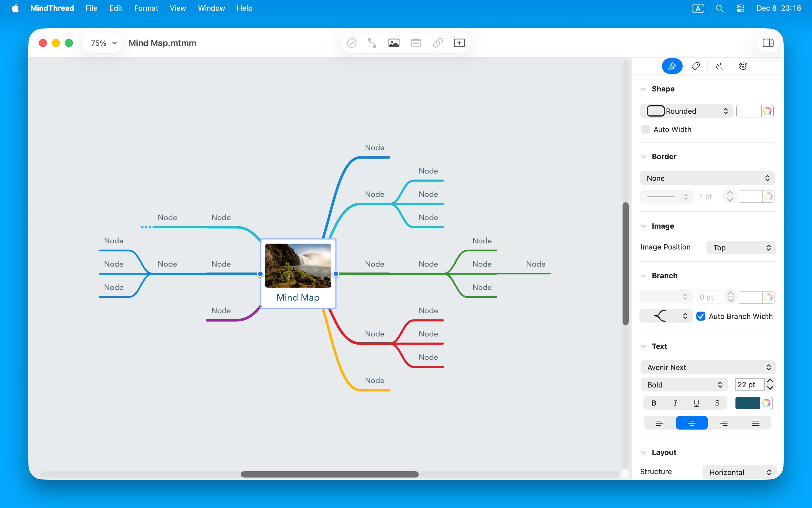Image resolution: width=812 pixels, height=508 pixels.
Task: Click the border color swatch
Action: pyautogui.click(x=750, y=196)
